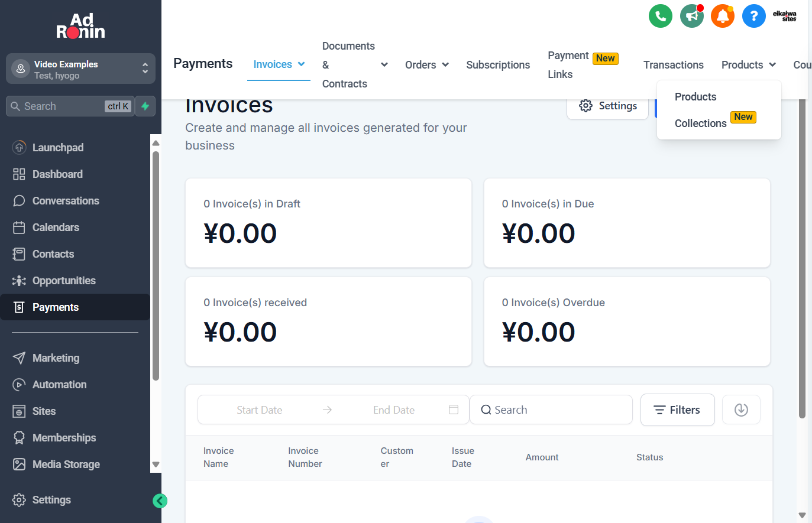Click the sidebar Search field
This screenshot has height=523, width=812.
tap(70, 106)
